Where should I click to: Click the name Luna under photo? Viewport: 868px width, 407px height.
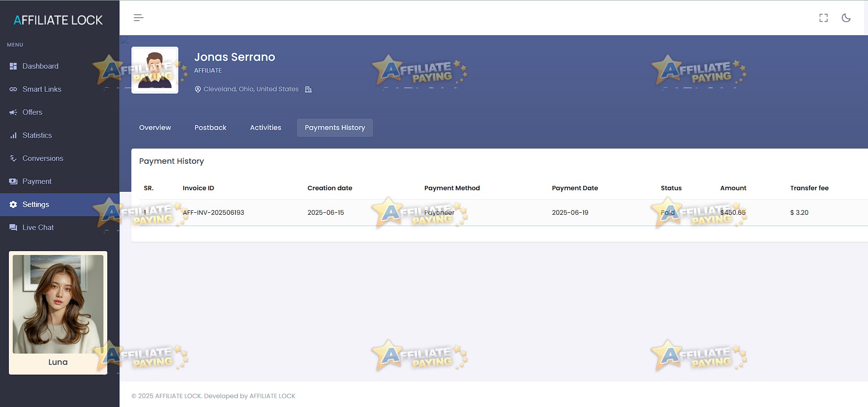[x=58, y=362]
